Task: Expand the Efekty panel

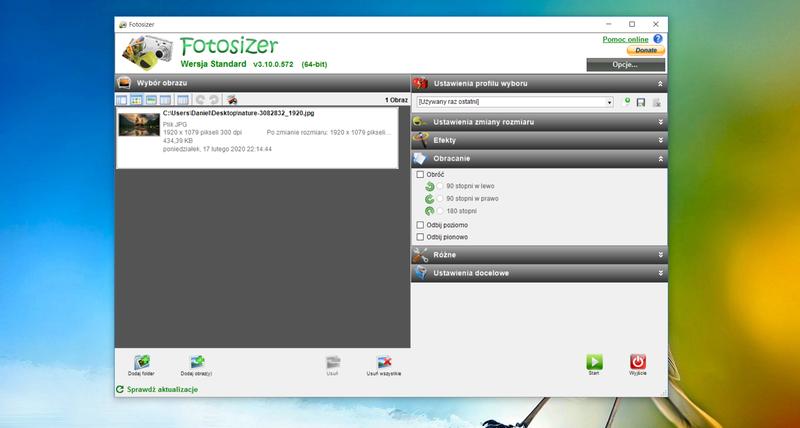Action: coord(540,140)
